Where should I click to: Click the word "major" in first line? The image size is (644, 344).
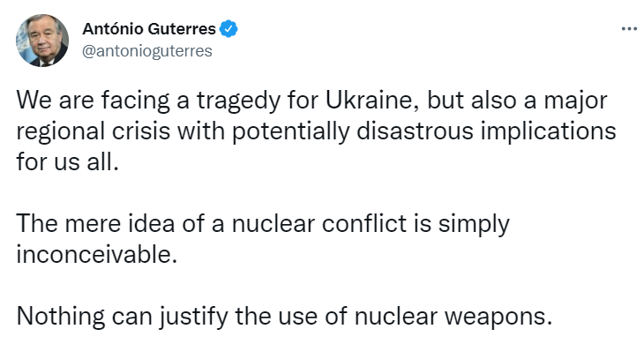point(575,101)
